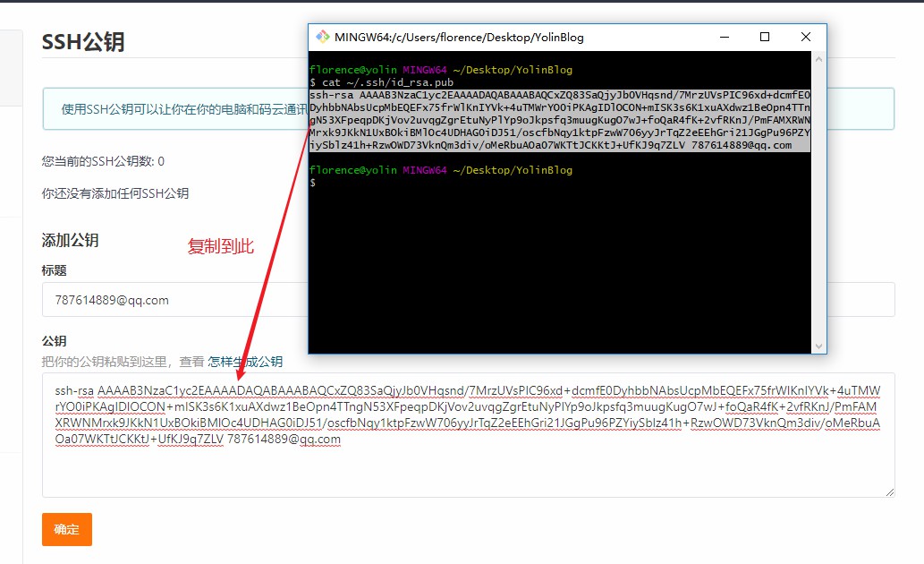Screen dimensions: 924x564
Task: Click inside the 公钥 textarea with ssh-rsa key
Action: coord(469,435)
